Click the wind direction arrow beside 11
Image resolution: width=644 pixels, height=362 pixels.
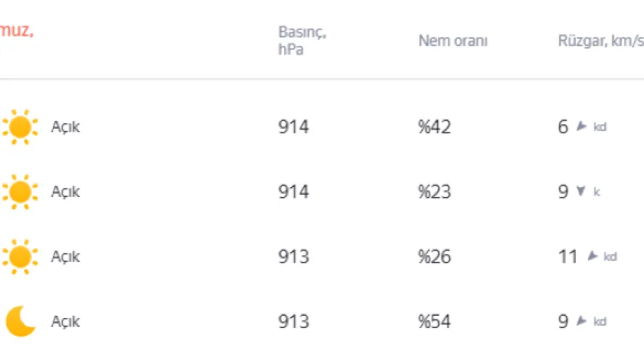[592, 257]
